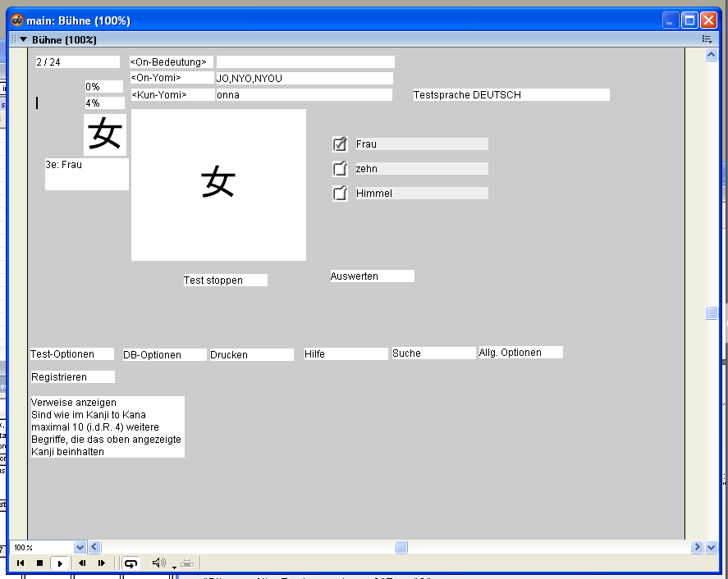728x579 pixels.
Task: Open Test-Optionen menu item
Action: (x=72, y=354)
